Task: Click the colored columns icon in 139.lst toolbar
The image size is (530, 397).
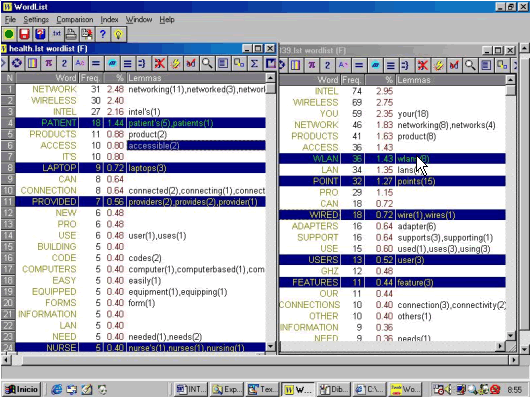Action: [295, 65]
